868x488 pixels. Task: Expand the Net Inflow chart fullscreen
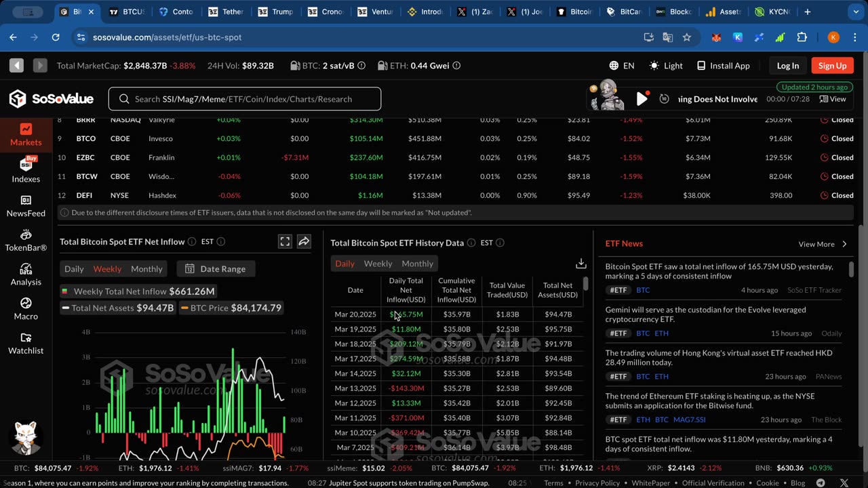[285, 241]
